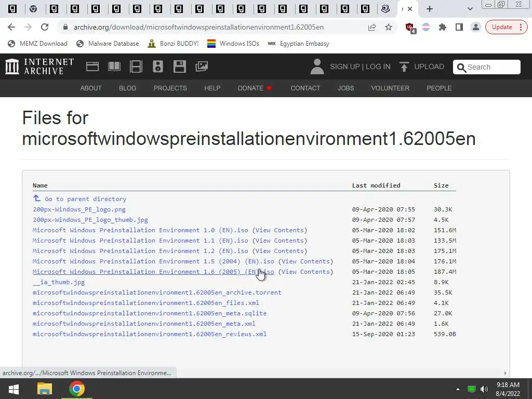Open the Web (Wayback) media icon
Image resolution: width=532 pixels, height=399 pixels.
coord(92,66)
